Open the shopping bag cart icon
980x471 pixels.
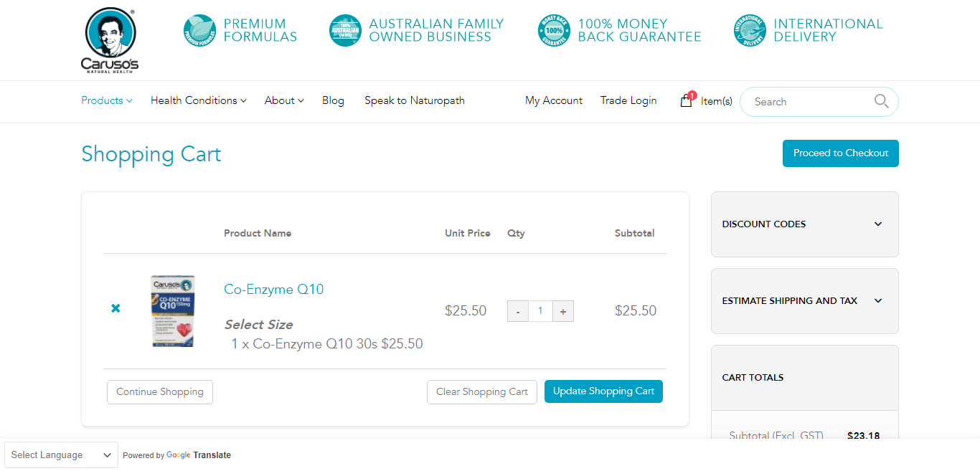click(687, 100)
